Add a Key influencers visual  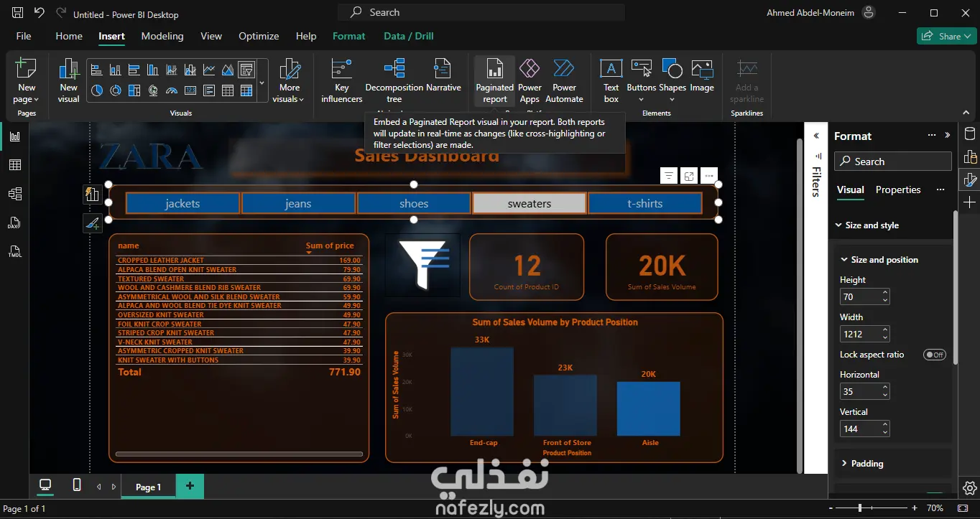click(x=341, y=80)
